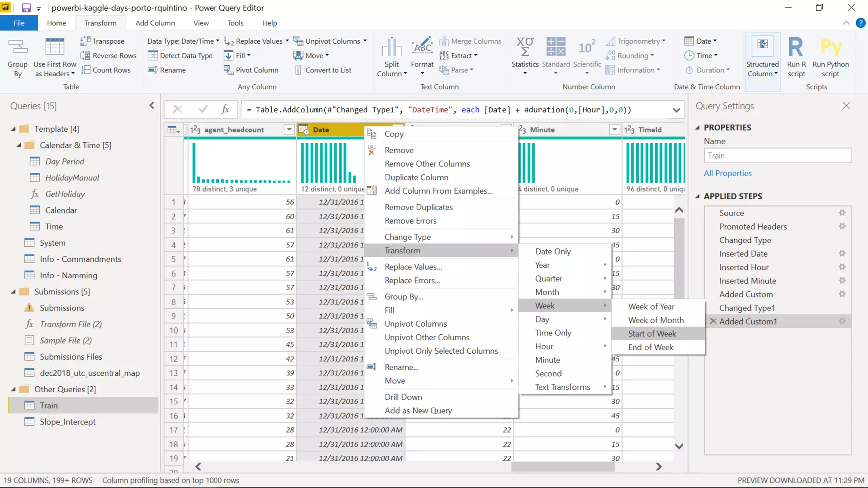Switch to the Add Column tab
868x488 pixels.
(155, 23)
